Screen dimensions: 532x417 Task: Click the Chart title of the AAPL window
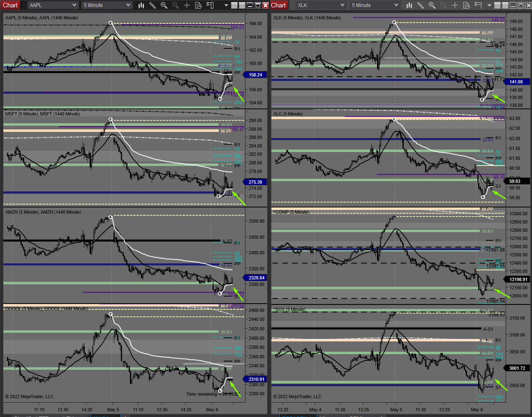coord(11,5)
